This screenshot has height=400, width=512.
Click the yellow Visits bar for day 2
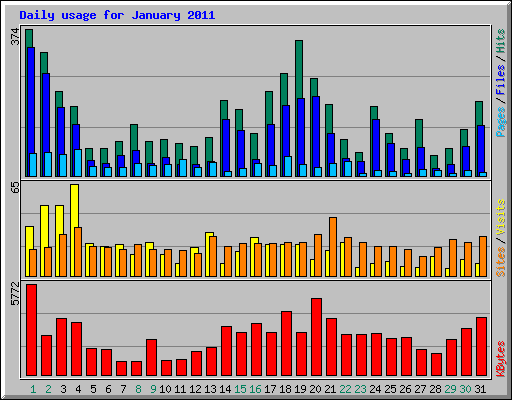pyautogui.click(x=44, y=226)
